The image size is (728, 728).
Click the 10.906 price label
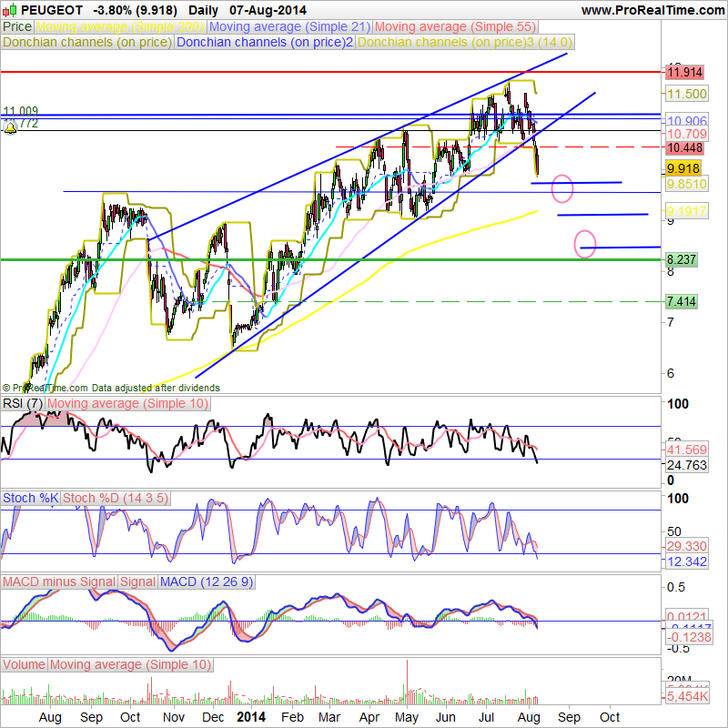tap(687, 121)
